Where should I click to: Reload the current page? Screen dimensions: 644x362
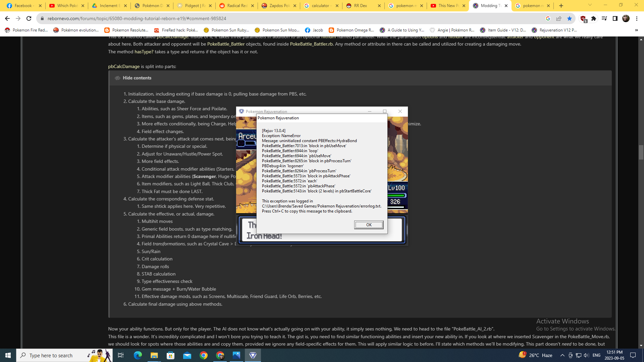click(x=29, y=18)
